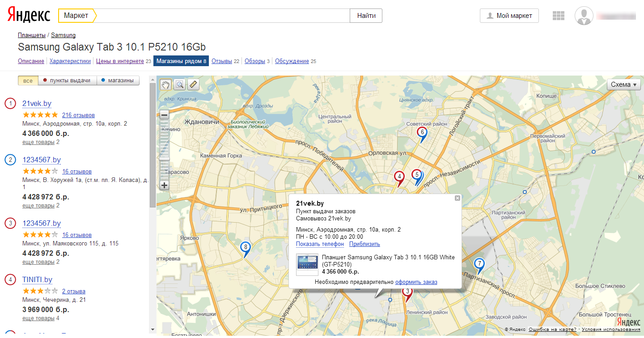Click the «Мой маркет» button

point(509,16)
